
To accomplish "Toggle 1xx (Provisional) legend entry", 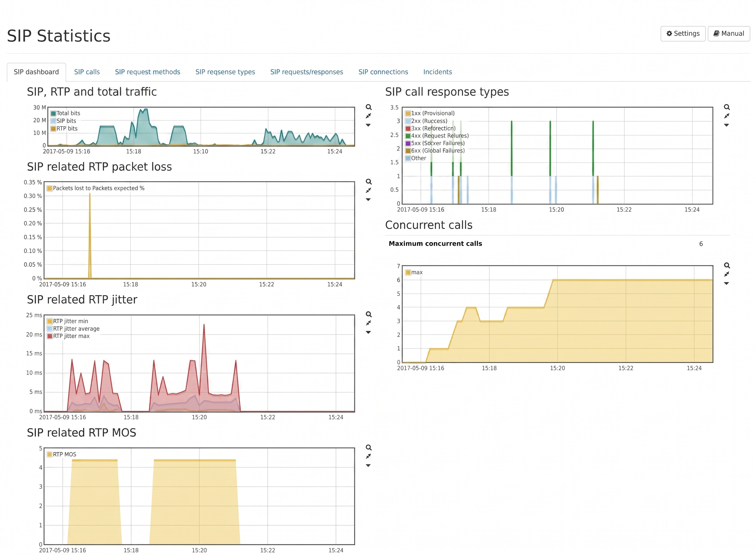I will (430, 113).
